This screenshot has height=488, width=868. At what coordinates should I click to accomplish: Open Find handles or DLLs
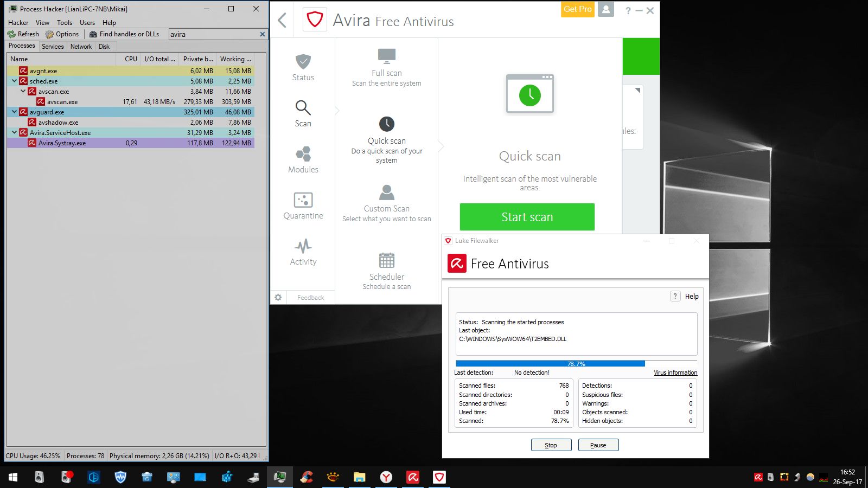(124, 34)
